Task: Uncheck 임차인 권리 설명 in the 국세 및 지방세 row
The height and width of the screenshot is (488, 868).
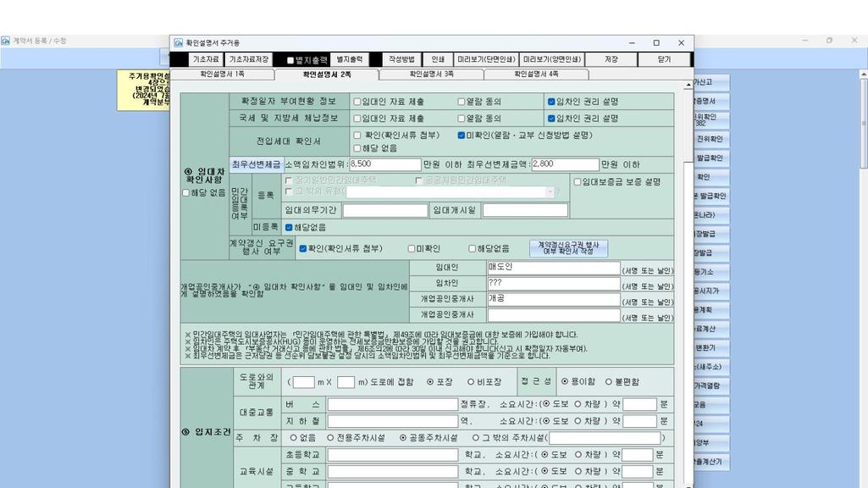Action: (x=551, y=119)
